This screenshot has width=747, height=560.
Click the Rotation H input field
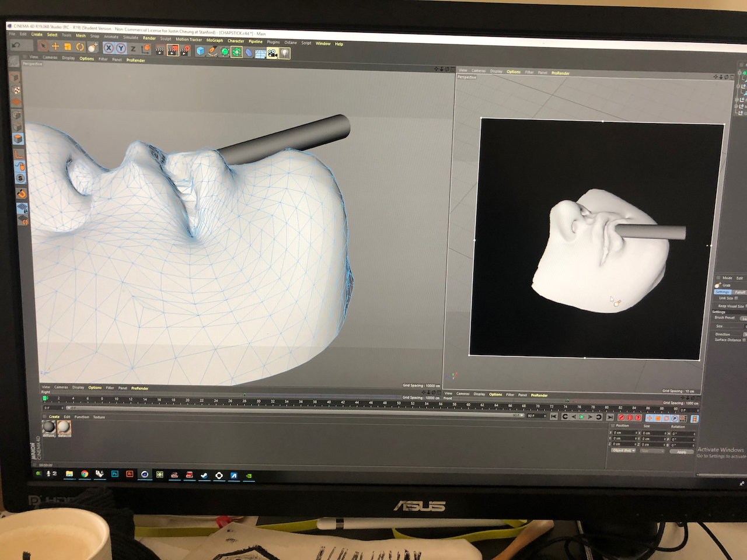683,434
